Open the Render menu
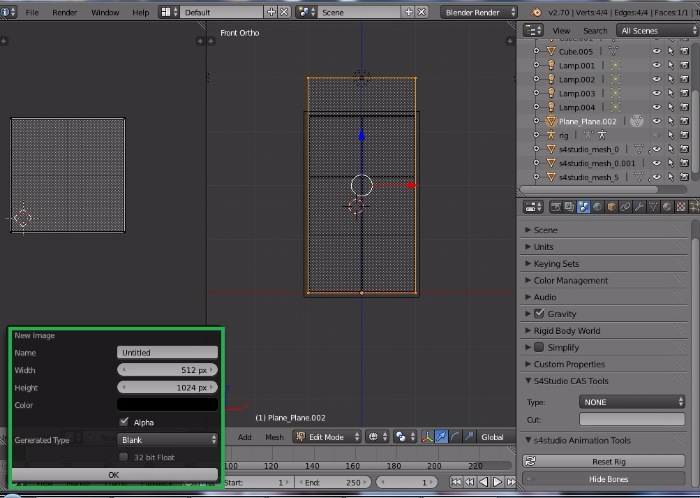700x498 pixels. (x=64, y=12)
